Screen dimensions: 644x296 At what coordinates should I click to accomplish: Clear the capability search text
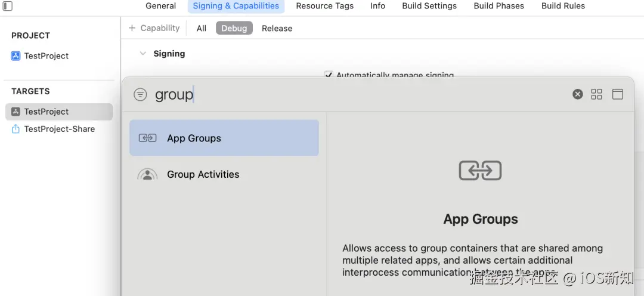(577, 94)
